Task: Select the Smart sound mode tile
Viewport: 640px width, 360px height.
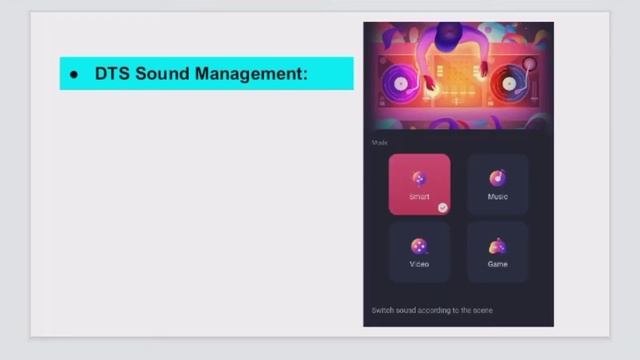Action: click(x=419, y=184)
